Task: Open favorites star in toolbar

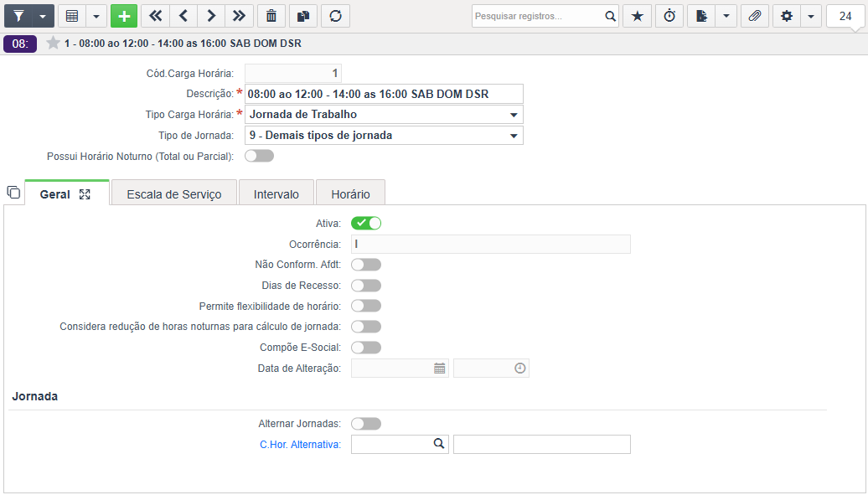Action: [637, 16]
